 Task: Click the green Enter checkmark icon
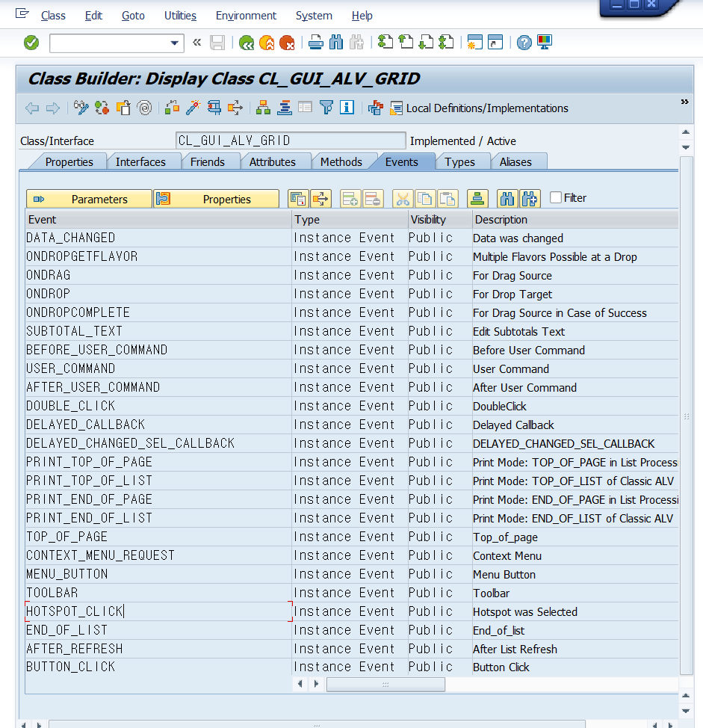coord(31,43)
